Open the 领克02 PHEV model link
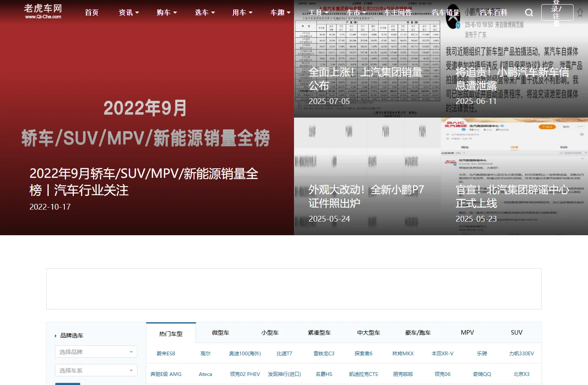This screenshot has height=385, width=588. click(245, 374)
